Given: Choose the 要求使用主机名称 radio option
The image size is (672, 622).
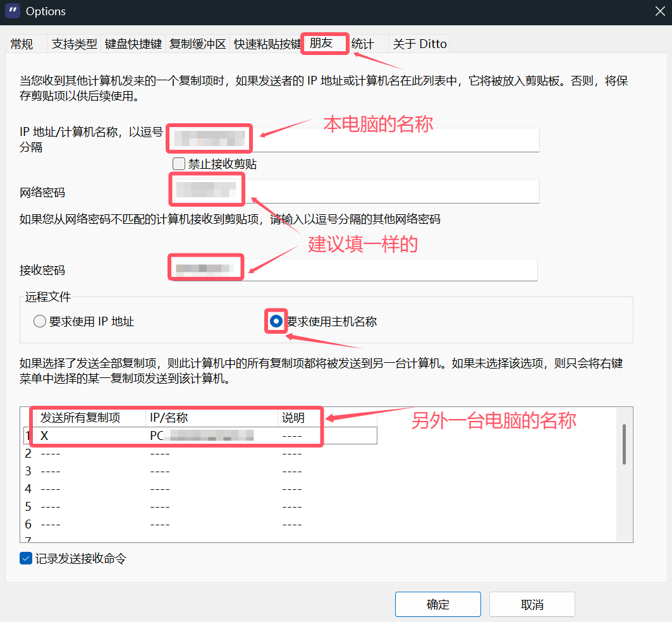Looking at the screenshot, I should 276,322.
